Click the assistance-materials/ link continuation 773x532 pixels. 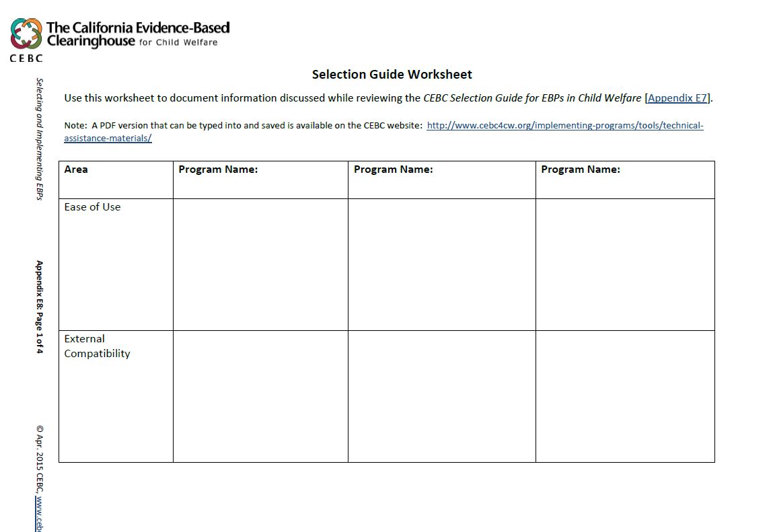(108, 138)
